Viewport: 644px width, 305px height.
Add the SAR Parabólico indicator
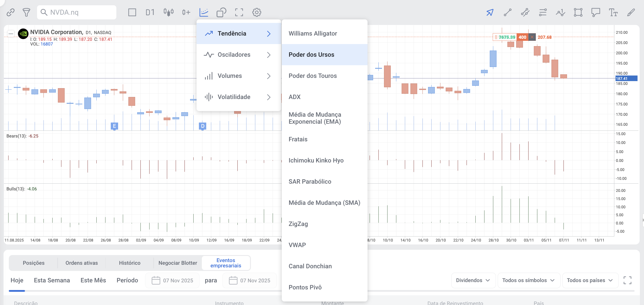(325, 182)
